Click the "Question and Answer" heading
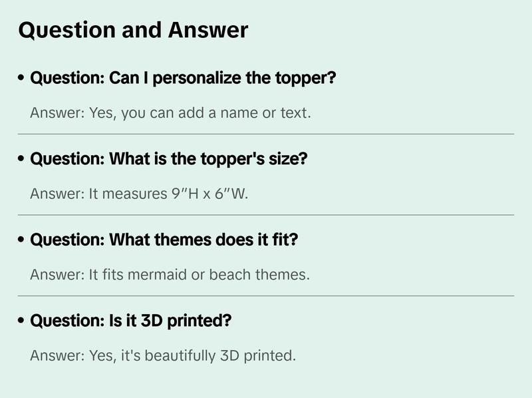This screenshot has width=532, height=398. [133, 31]
